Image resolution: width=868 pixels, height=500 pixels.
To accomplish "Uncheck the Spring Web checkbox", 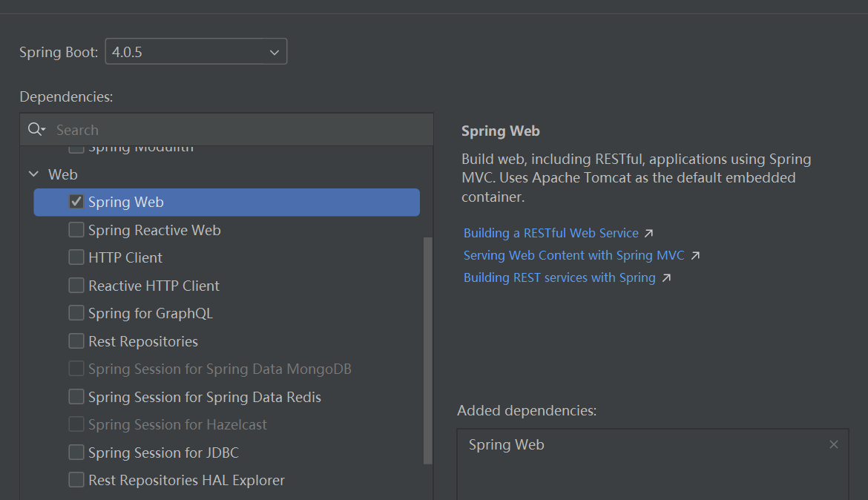I will click(x=76, y=202).
